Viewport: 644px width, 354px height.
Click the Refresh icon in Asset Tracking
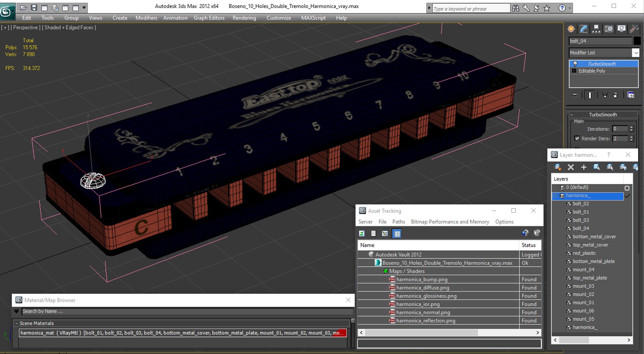pyautogui.click(x=362, y=233)
